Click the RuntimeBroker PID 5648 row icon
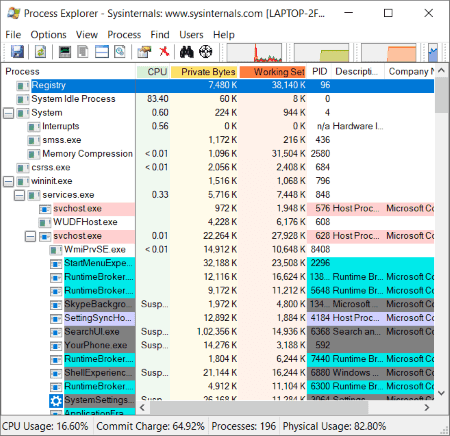The width and height of the screenshot is (450, 436). [56, 291]
